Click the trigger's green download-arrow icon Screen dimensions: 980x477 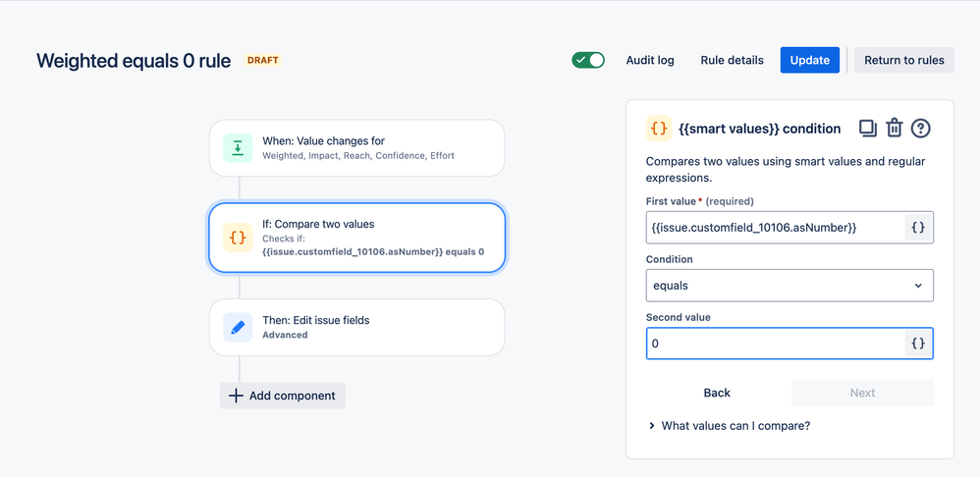pos(238,148)
